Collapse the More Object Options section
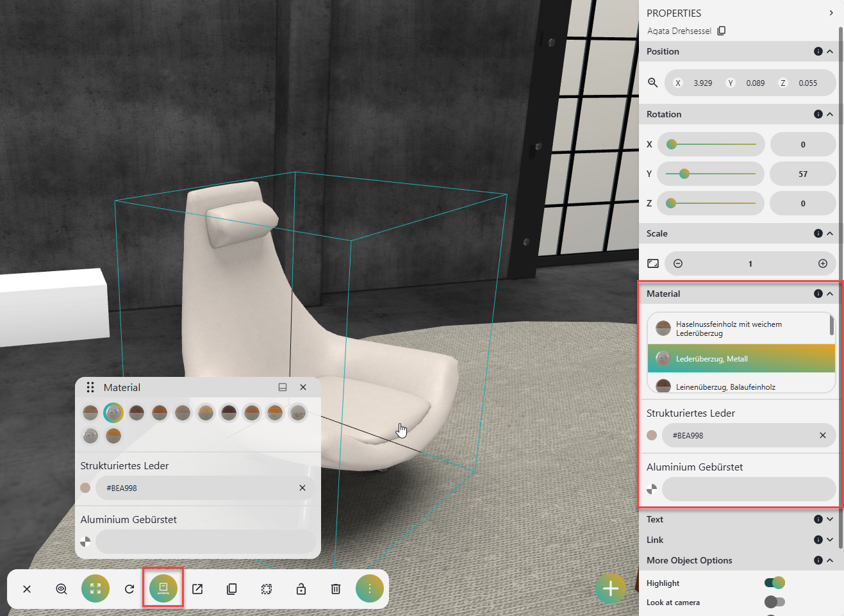844x616 pixels. [x=830, y=560]
